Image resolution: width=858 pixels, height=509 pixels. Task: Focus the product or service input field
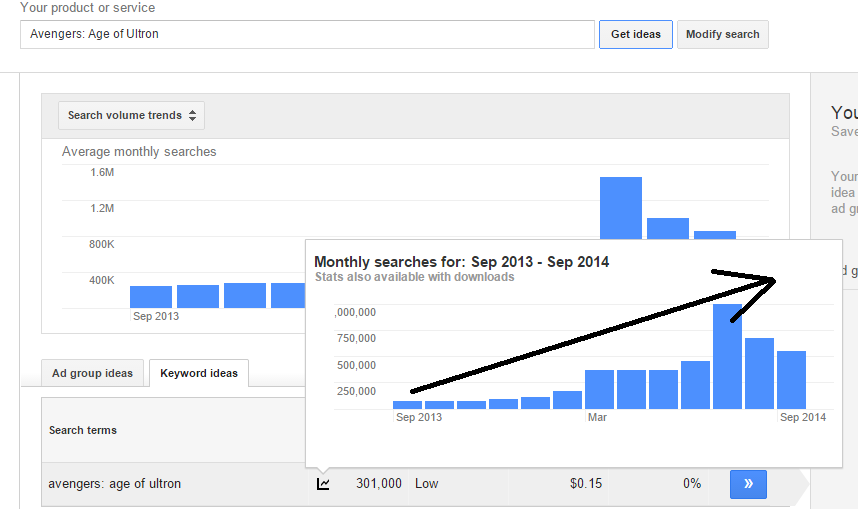pyautogui.click(x=307, y=34)
